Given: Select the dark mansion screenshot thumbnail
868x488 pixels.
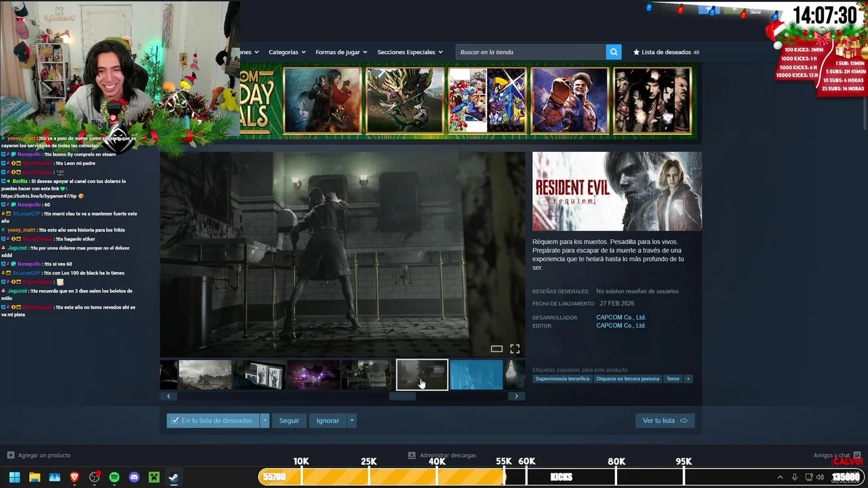Looking at the screenshot, I should 368,375.
